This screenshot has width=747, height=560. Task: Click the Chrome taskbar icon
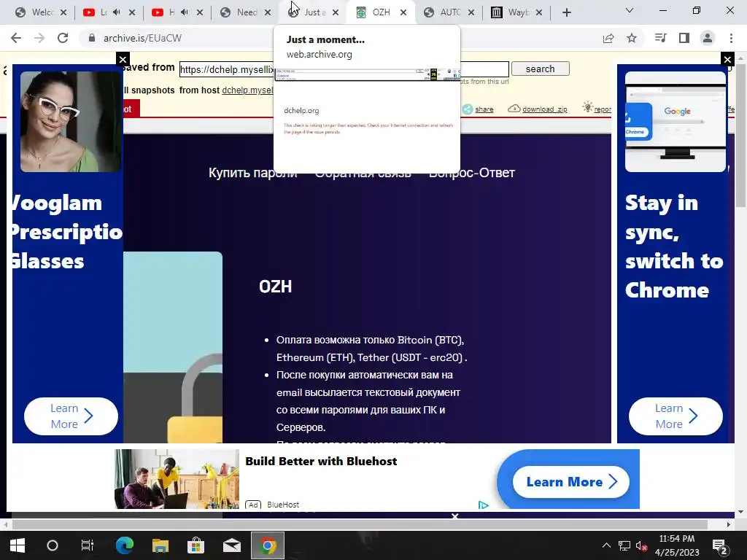[268, 545]
